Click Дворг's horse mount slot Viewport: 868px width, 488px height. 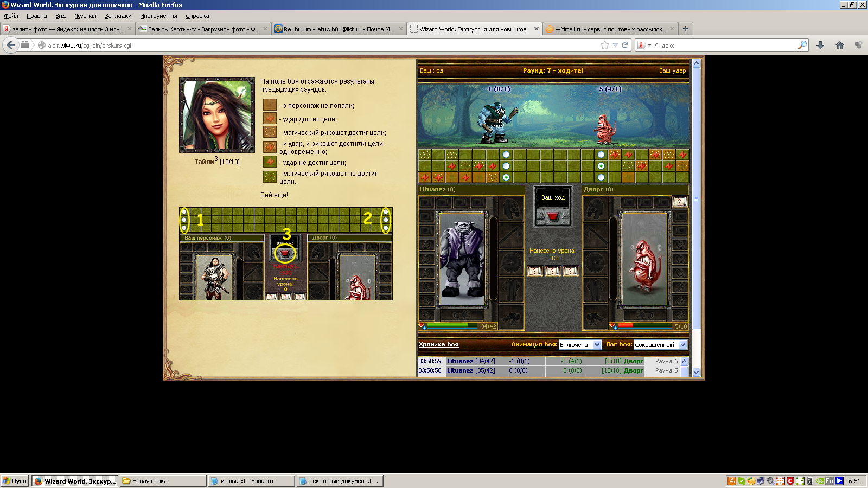(644, 315)
